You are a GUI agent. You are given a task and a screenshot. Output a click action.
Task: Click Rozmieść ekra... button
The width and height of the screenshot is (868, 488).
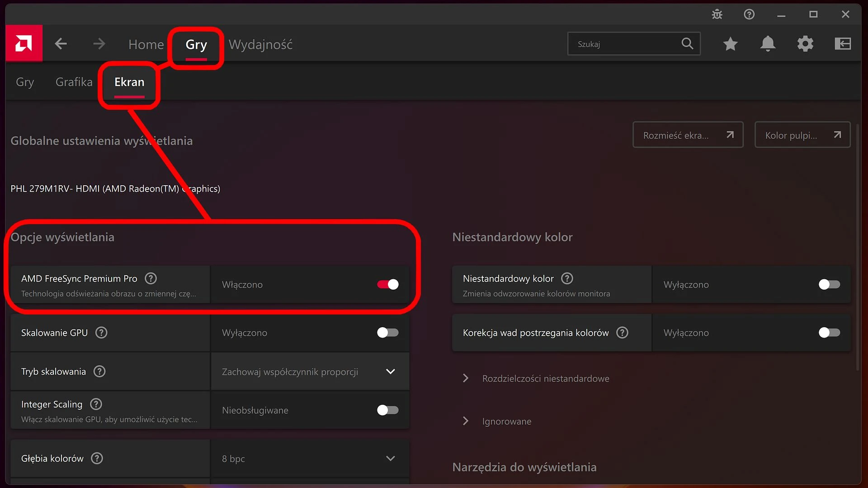688,135
